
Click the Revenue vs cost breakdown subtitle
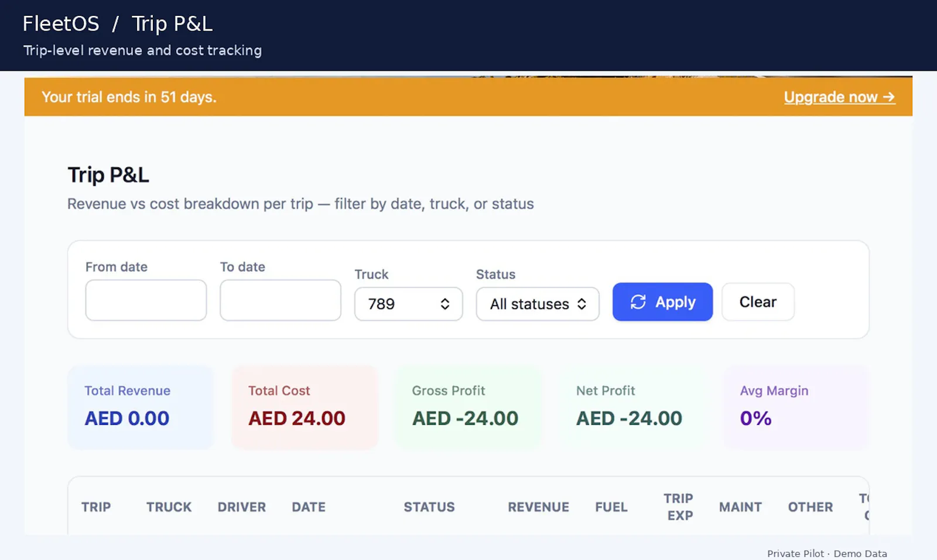click(x=300, y=204)
